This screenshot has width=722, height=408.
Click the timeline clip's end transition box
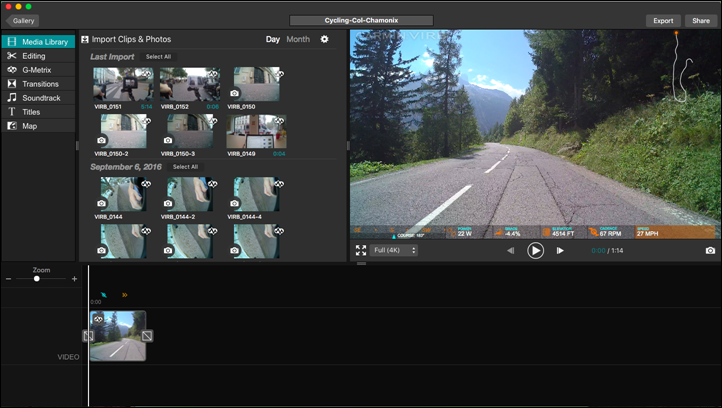pos(147,336)
